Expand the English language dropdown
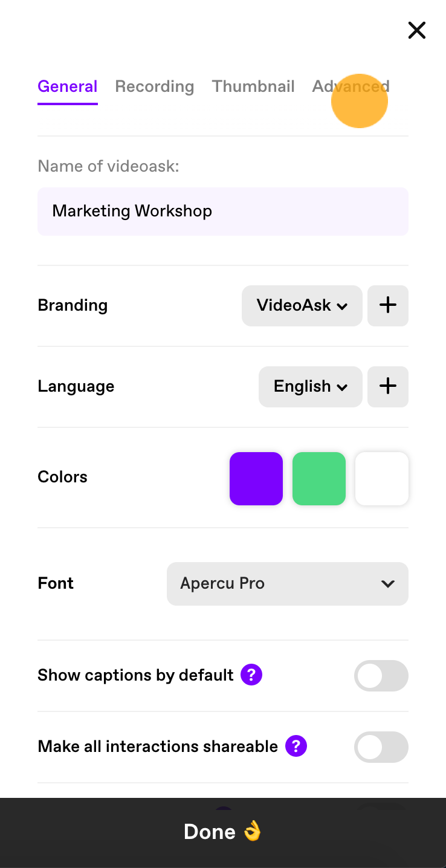The width and height of the screenshot is (446, 868). [x=311, y=386]
